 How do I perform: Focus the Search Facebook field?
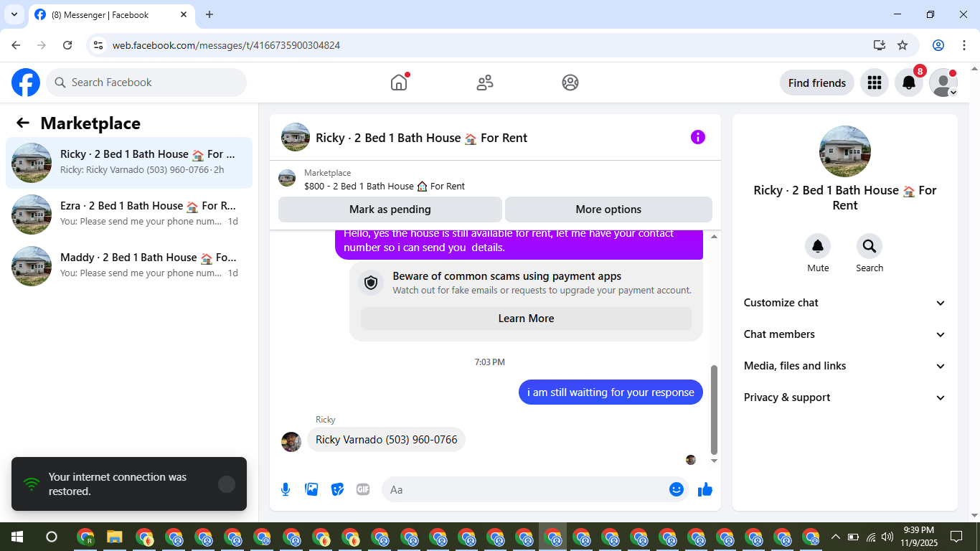[146, 83]
